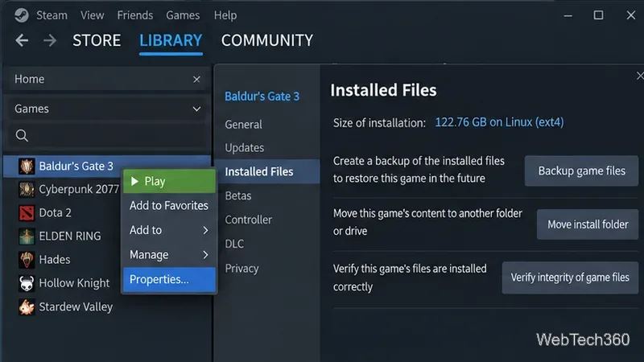Select the Installed Files section

[x=267, y=171]
